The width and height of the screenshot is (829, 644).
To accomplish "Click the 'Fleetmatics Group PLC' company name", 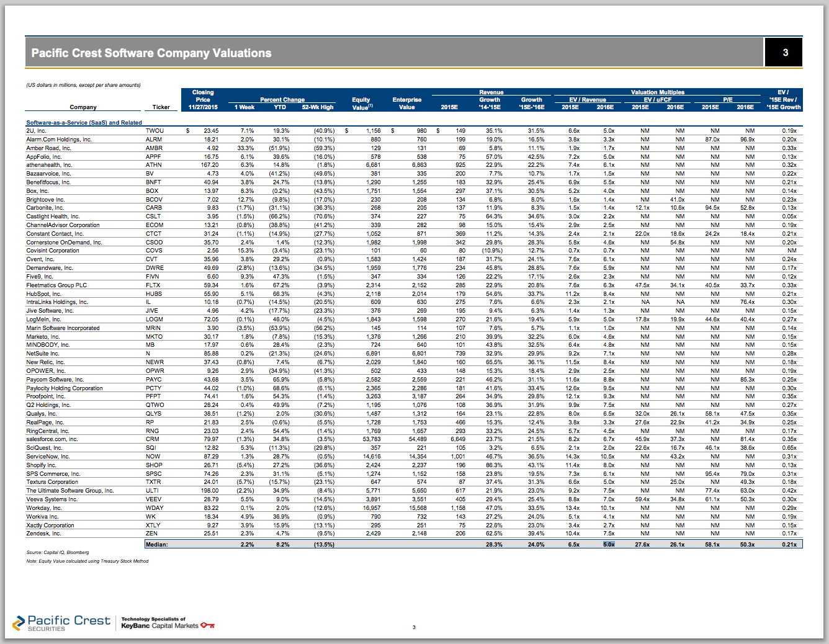I will (56, 285).
